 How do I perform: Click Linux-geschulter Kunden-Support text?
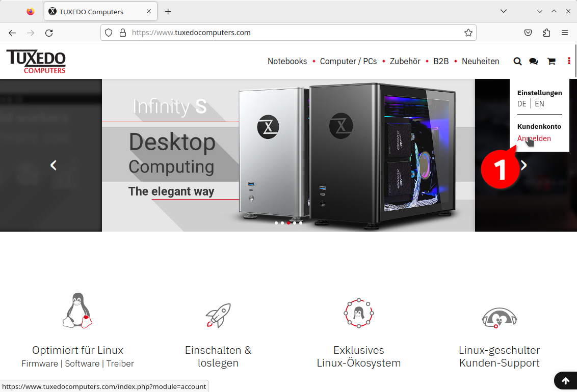coord(500,356)
